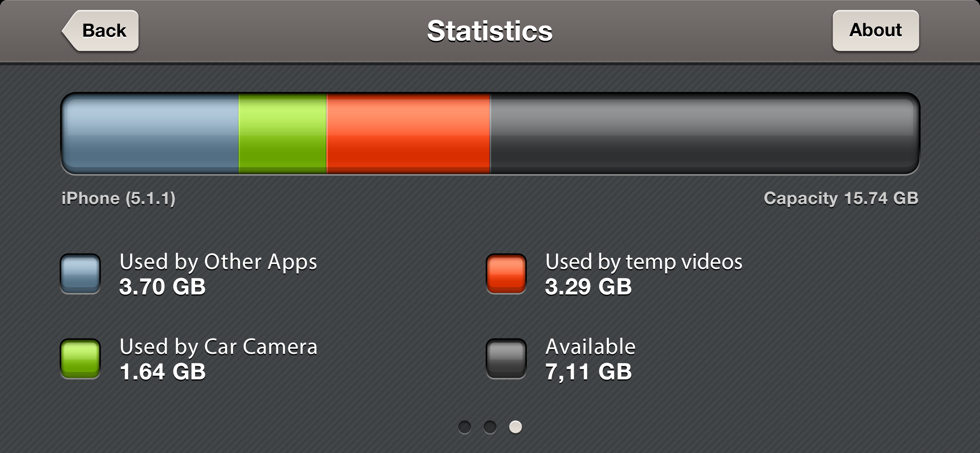980x453 pixels.
Task: Click the Statistics title text
Action: pos(490,31)
